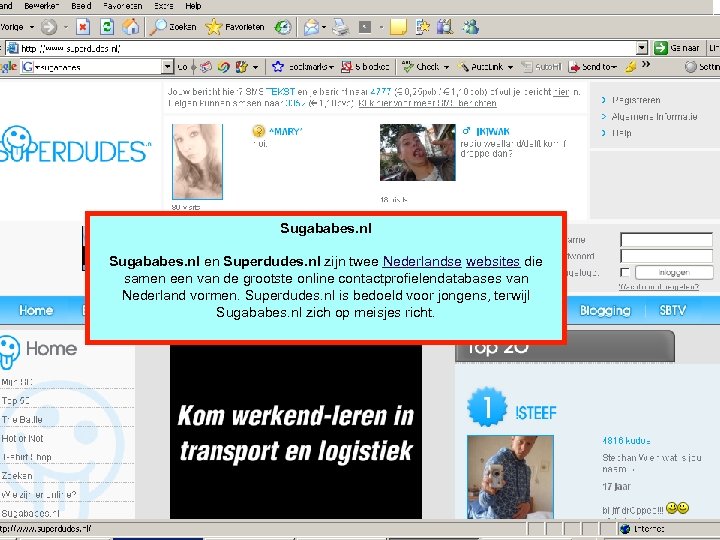
Task: Open the ISTEEF profile name link
Action: (x=535, y=413)
